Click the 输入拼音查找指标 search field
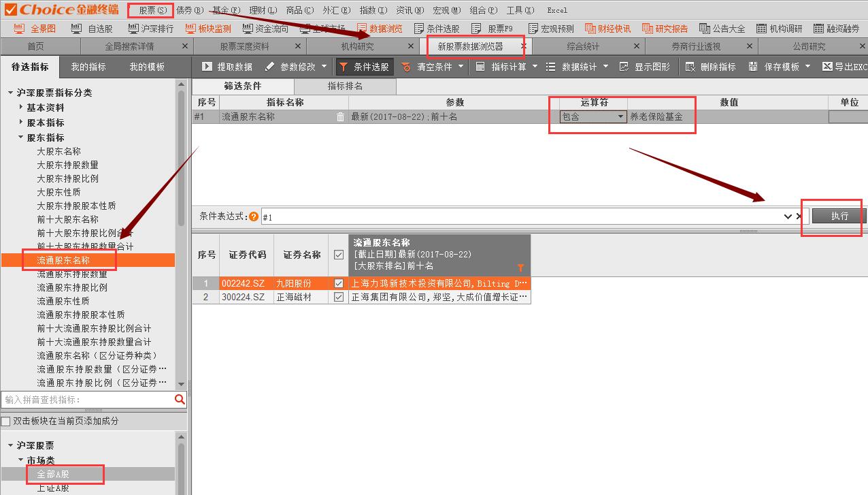 (87, 400)
